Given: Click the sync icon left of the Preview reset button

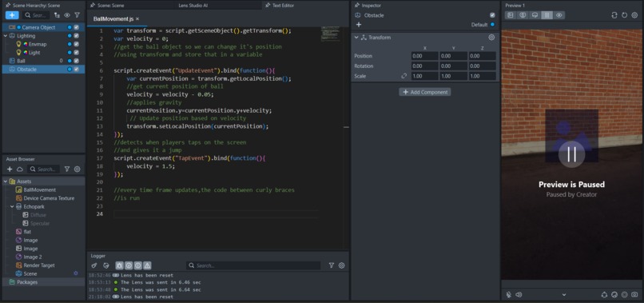Looking at the screenshot, I should click(614, 15).
